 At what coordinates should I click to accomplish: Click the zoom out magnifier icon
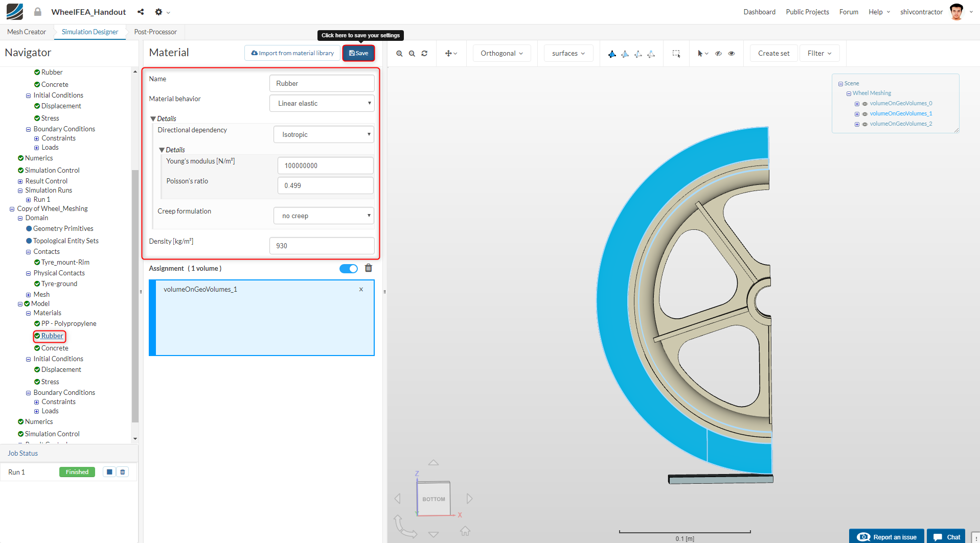click(x=412, y=54)
